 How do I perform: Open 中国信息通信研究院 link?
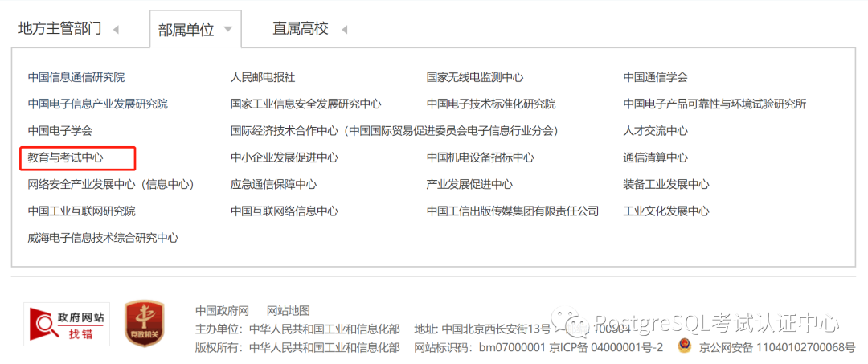tap(76, 77)
